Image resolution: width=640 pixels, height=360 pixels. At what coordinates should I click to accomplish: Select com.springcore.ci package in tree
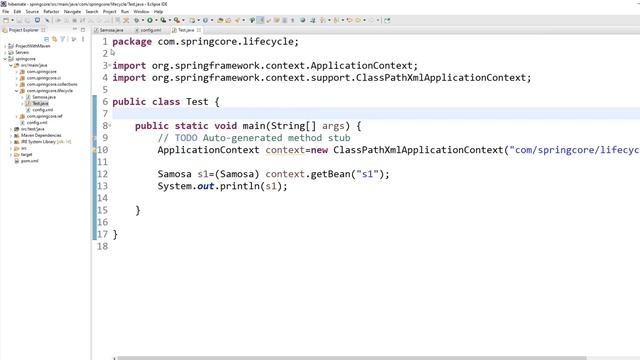[44, 78]
